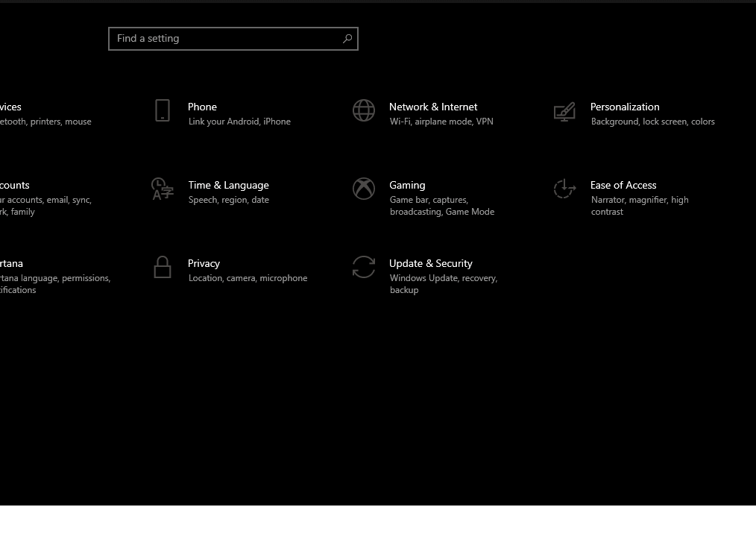The width and height of the screenshot is (756, 548).
Task: Click the Personalization monitor-and-brush icon
Action: [564, 112]
